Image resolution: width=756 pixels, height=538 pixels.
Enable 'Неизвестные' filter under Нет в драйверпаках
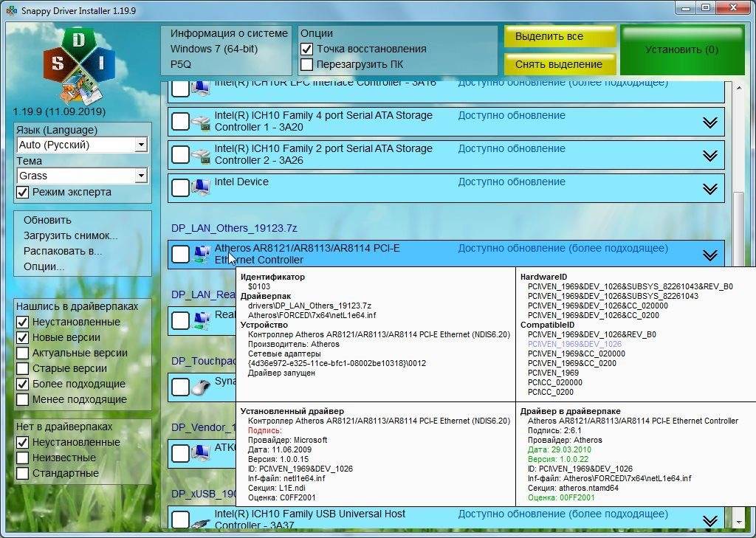(22, 458)
